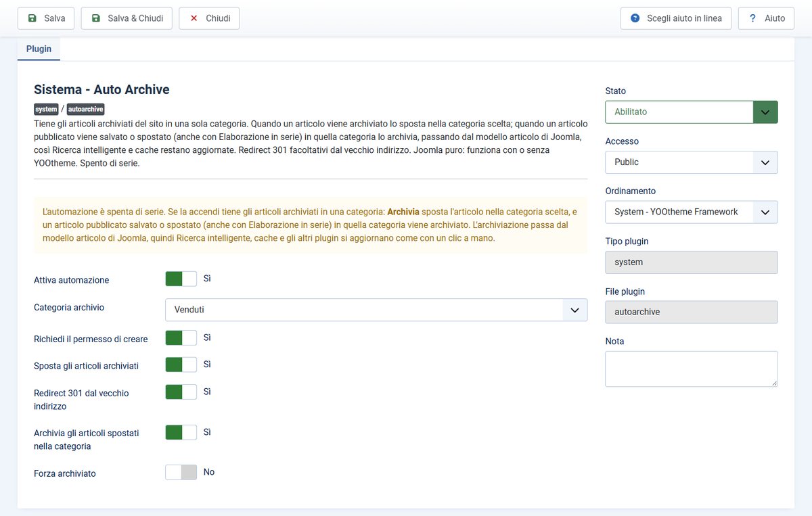This screenshot has height=516, width=812.
Task: Click the Forza archiviato label
Action: click(65, 473)
